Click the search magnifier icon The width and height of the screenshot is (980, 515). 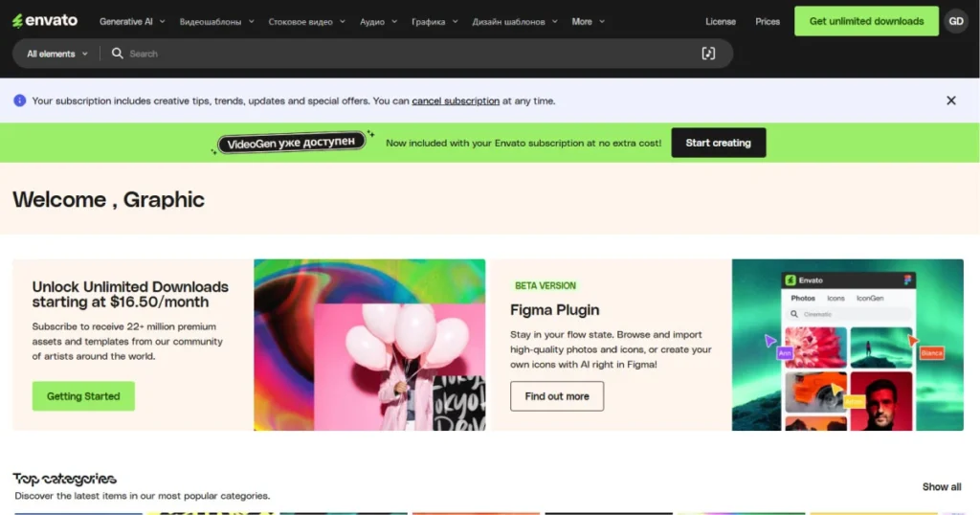(x=117, y=54)
